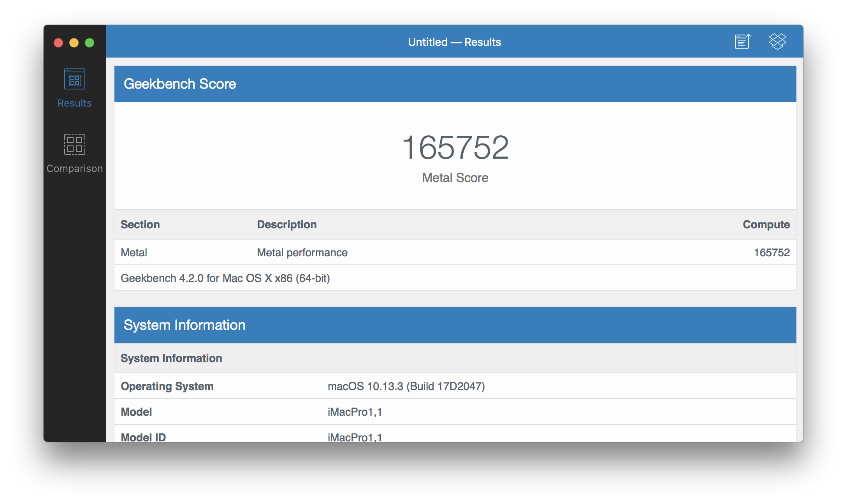The image size is (847, 504).
Task: Click the Geekbench Score header
Action: click(x=179, y=84)
